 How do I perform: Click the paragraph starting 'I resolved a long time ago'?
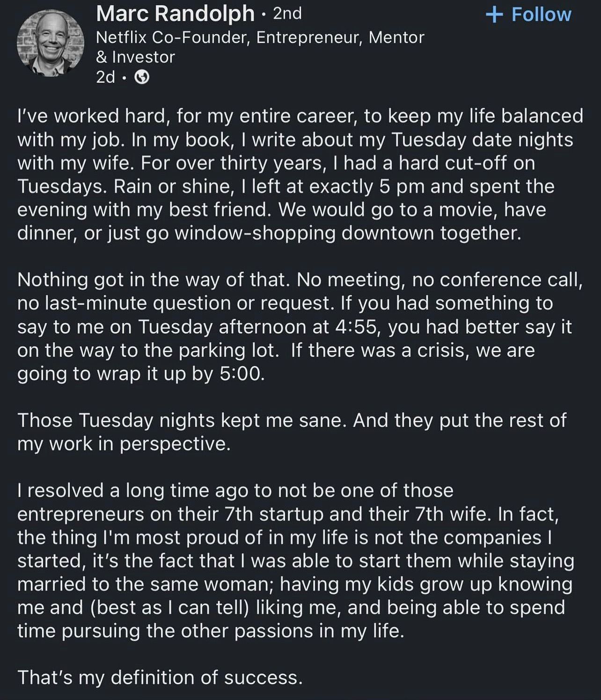click(x=296, y=561)
